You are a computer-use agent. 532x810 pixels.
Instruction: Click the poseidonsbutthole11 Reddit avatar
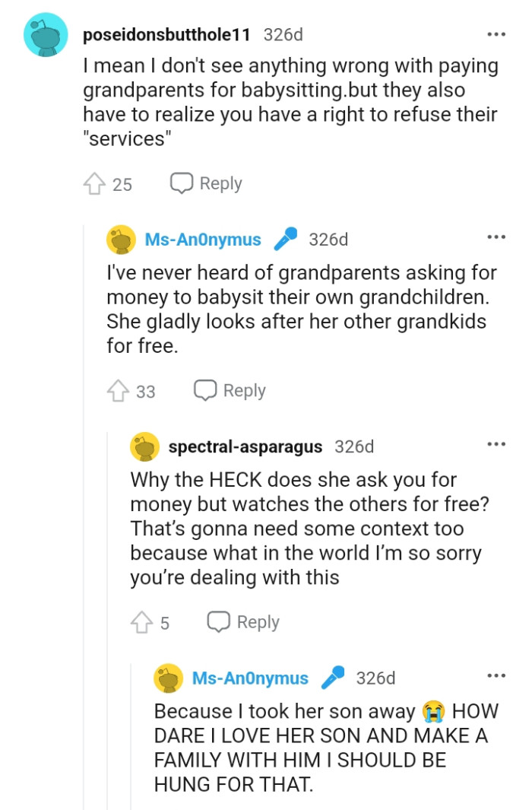click(44, 34)
